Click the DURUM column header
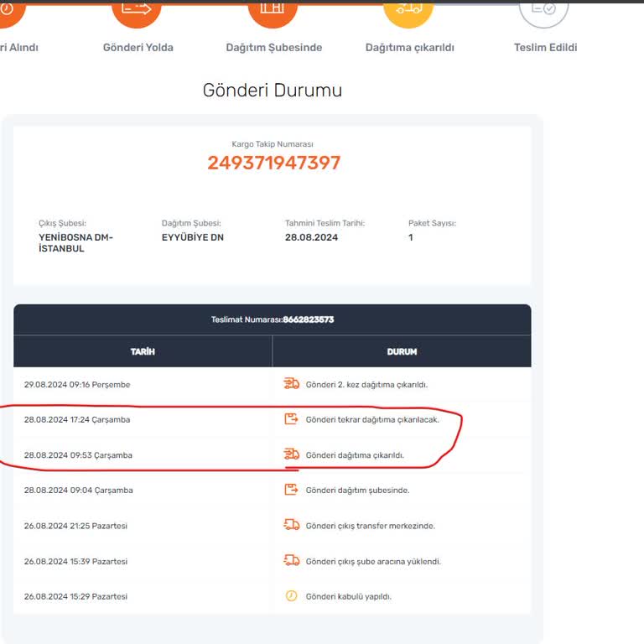The width and height of the screenshot is (644, 644). coord(402,351)
